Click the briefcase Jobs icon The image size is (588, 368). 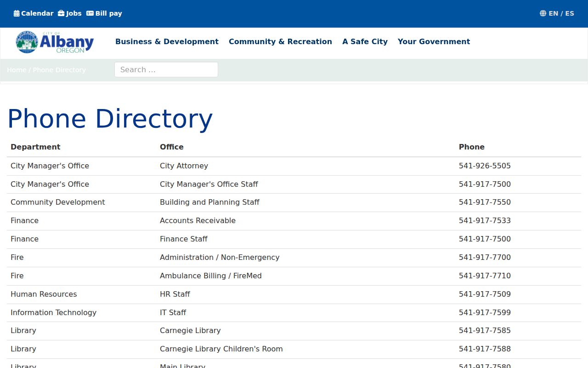pyautogui.click(x=61, y=13)
